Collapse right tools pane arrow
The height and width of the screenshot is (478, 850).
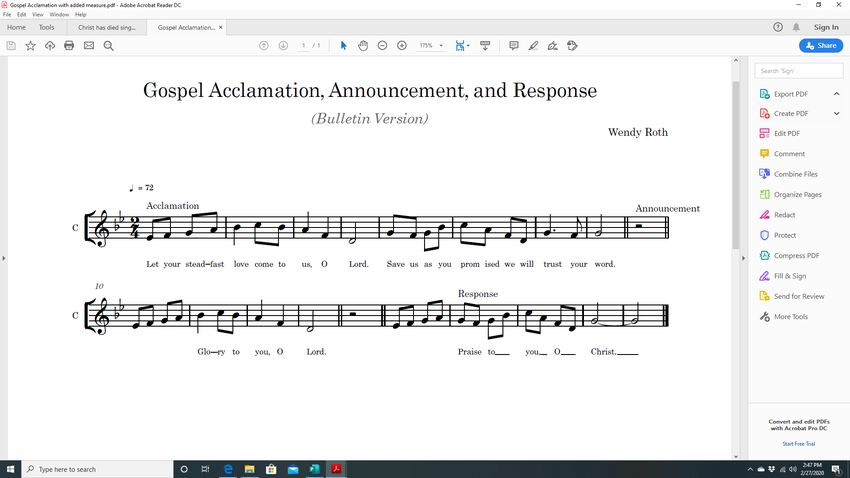(743, 258)
